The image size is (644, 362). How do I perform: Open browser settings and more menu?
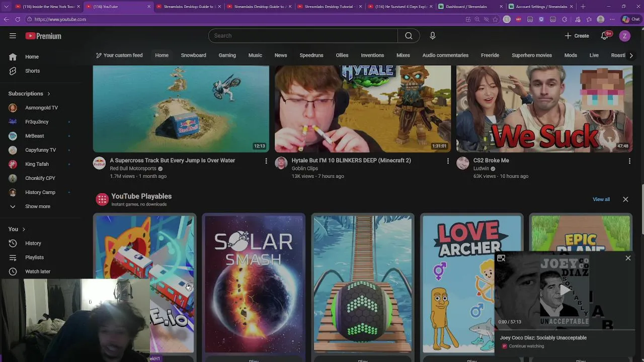612,19
